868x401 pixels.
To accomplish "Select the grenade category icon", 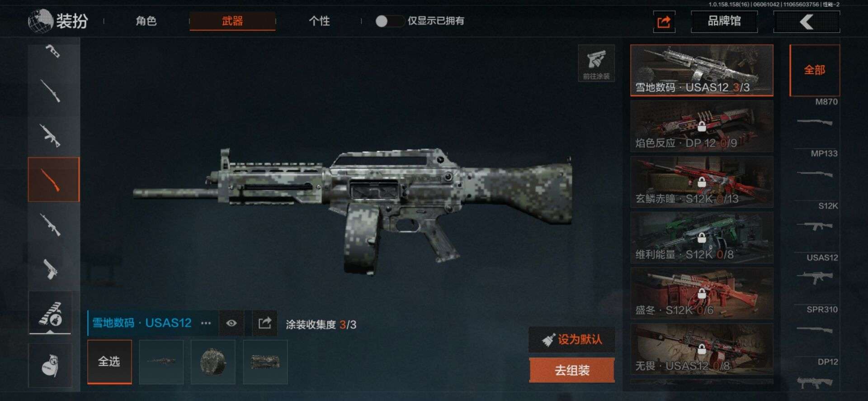I will pos(50,365).
